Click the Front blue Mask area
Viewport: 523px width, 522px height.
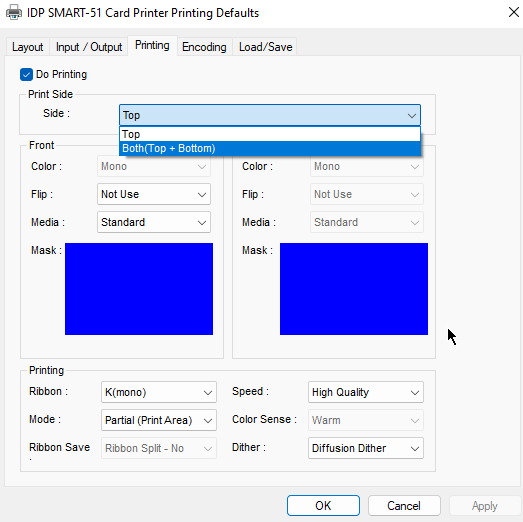pos(139,289)
